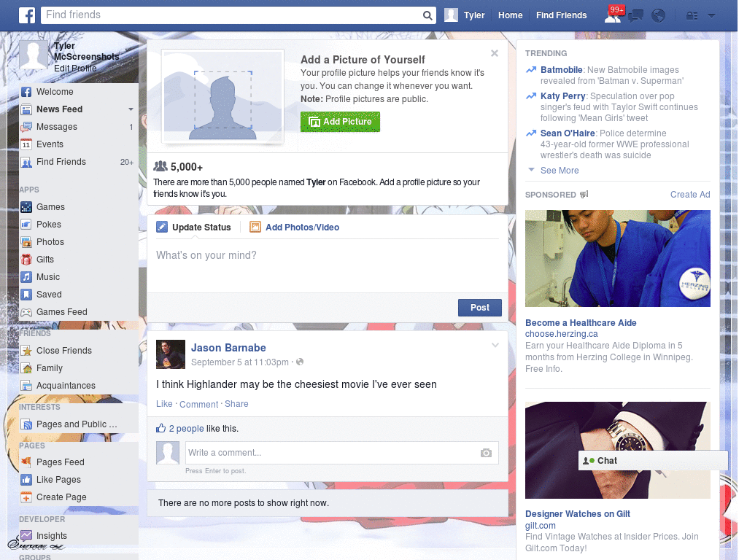The image size is (747, 560).
Task: Open Acquaintances list icon
Action: tap(27, 386)
